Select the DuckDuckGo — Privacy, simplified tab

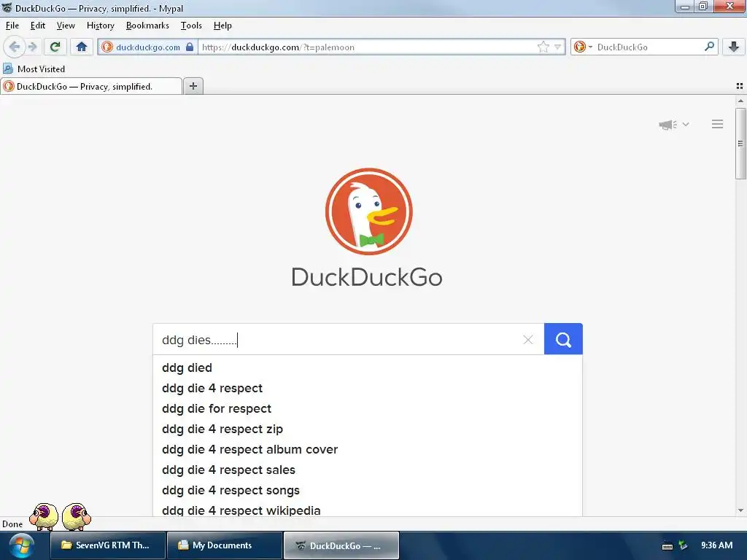click(x=91, y=86)
